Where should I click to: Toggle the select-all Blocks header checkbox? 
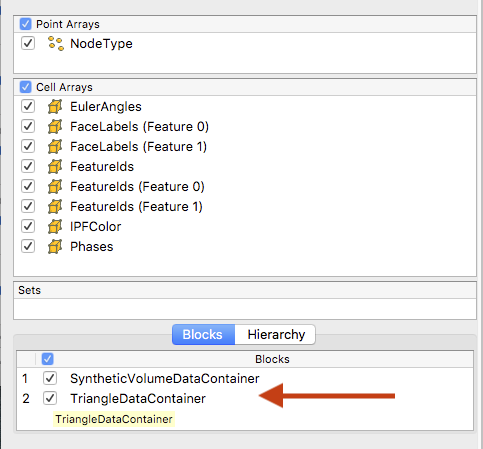pos(48,359)
